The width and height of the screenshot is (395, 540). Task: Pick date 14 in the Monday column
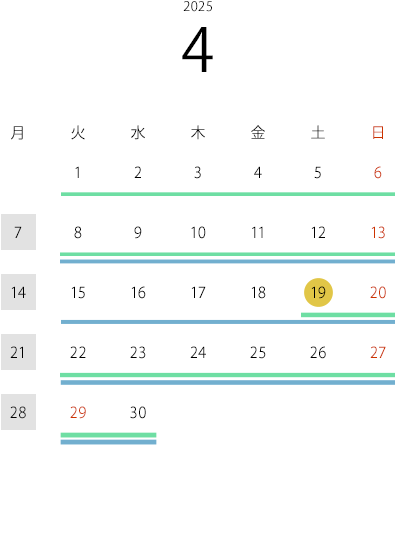18,292
